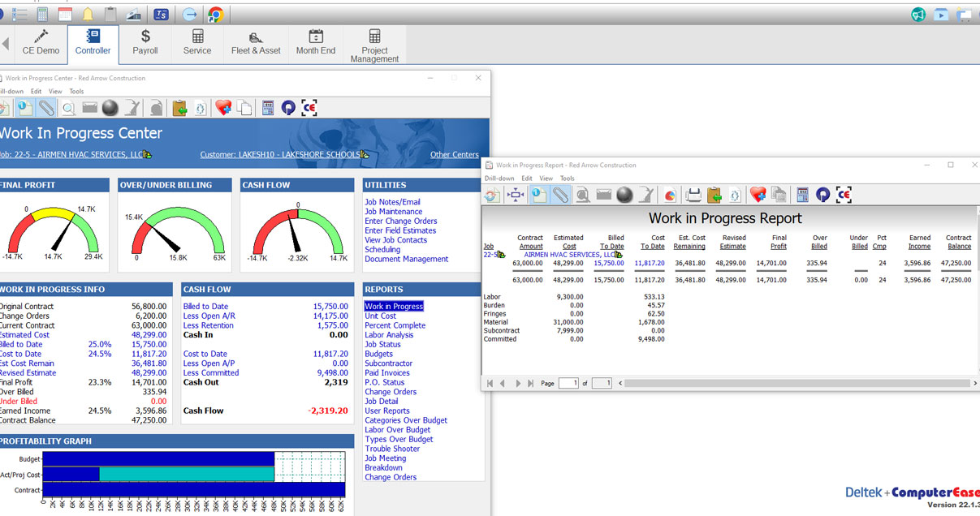Open the Chrome icon in top toolbar

[215, 14]
